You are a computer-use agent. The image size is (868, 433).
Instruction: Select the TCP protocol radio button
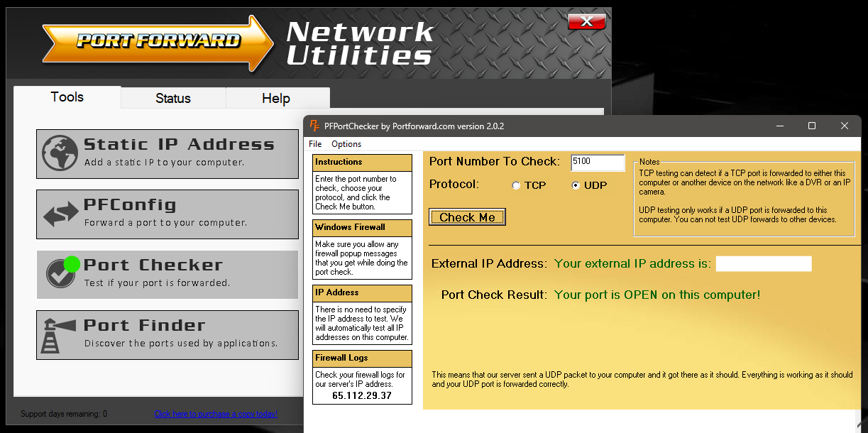(x=516, y=186)
